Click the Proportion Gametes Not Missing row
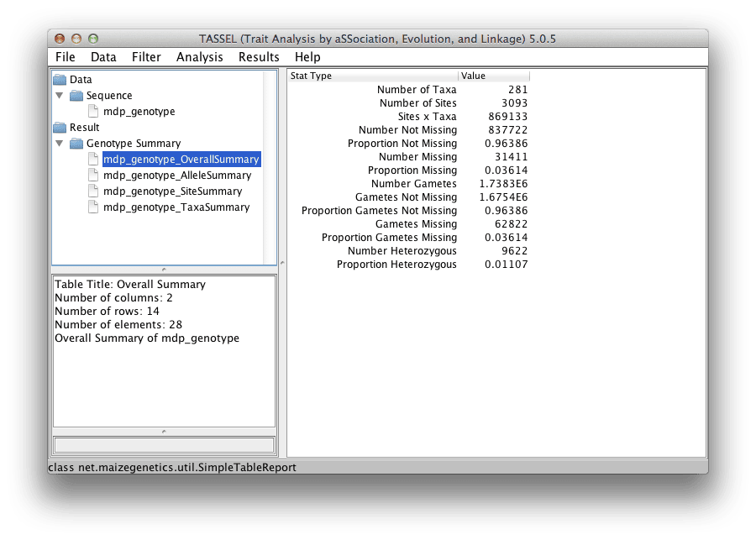 tap(408, 211)
